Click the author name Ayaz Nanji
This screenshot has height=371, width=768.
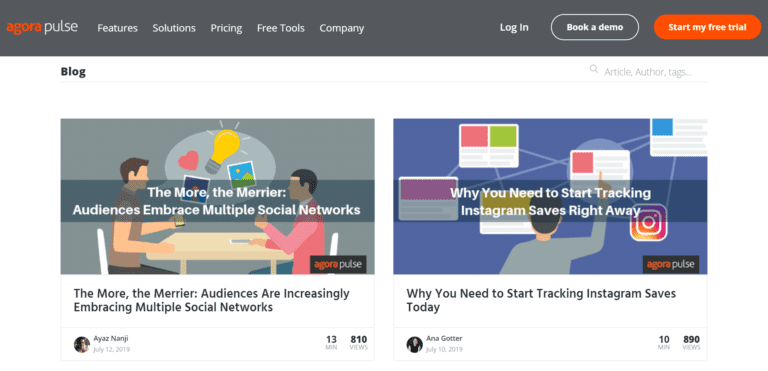click(111, 338)
